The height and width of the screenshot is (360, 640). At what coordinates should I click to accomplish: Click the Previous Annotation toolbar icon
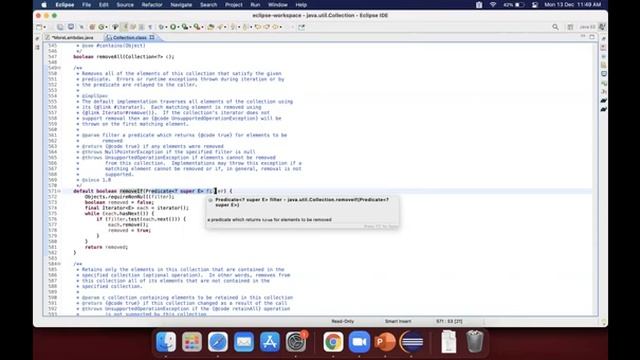(x=245, y=27)
